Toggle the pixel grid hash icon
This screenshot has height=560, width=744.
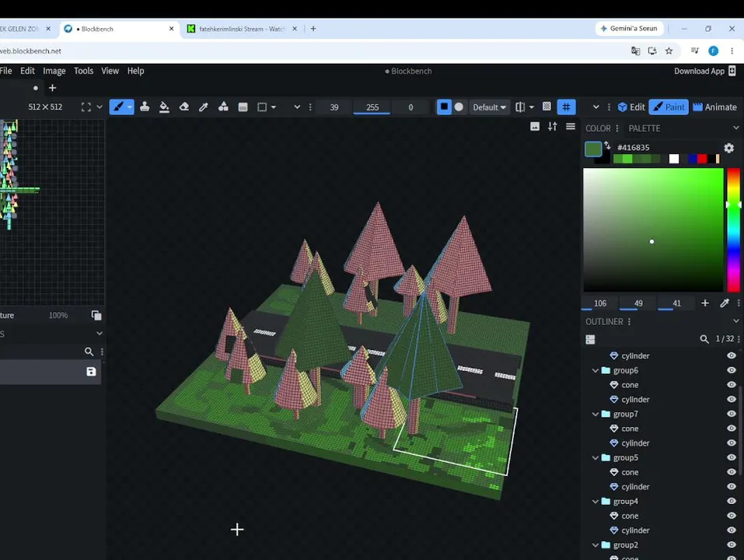(566, 107)
